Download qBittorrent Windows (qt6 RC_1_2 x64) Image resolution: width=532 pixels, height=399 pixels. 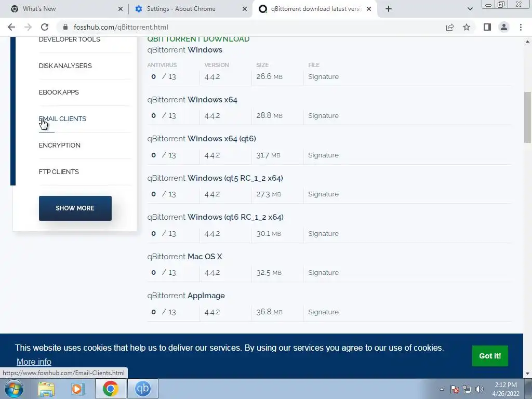coord(216,217)
